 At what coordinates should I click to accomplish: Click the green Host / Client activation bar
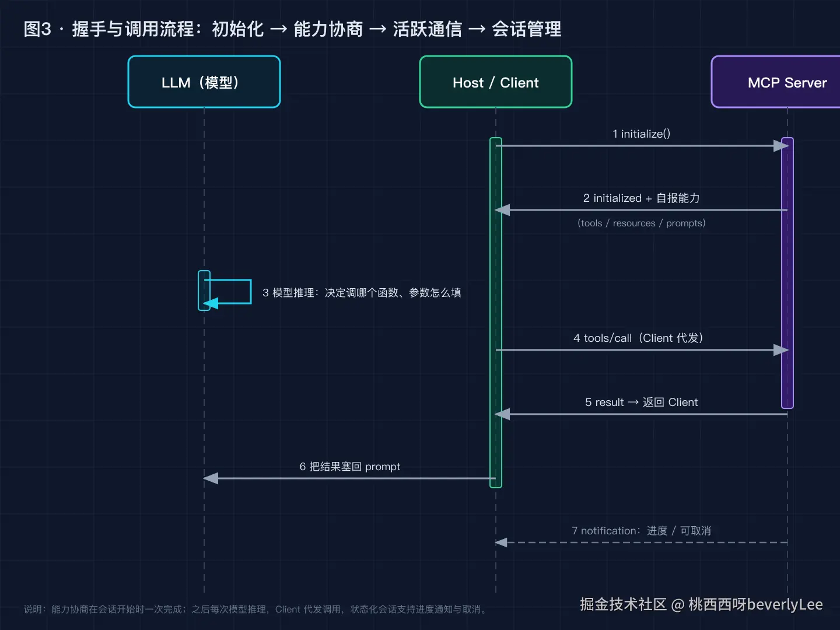496,312
